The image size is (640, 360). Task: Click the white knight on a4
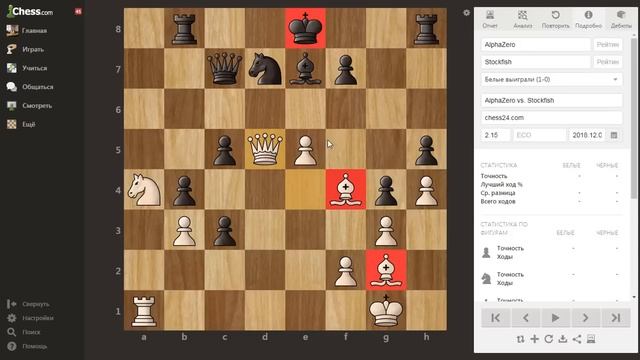pyautogui.click(x=144, y=190)
